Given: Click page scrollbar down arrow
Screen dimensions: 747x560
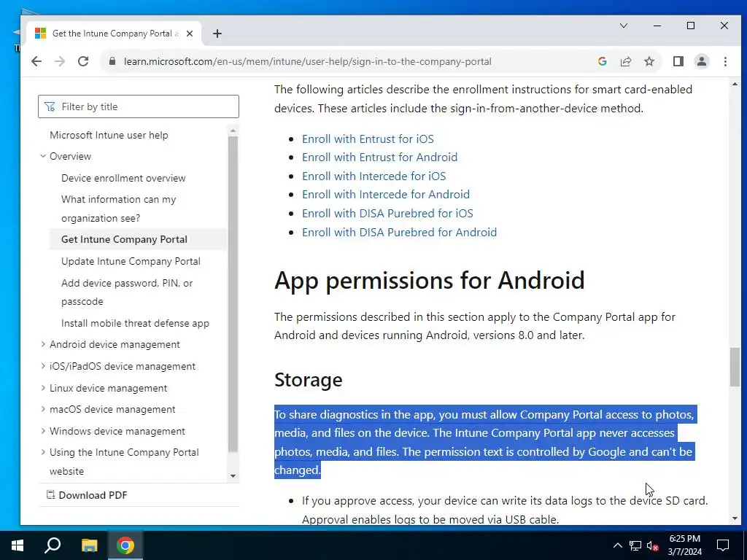Looking at the screenshot, I should coord(735,518).
